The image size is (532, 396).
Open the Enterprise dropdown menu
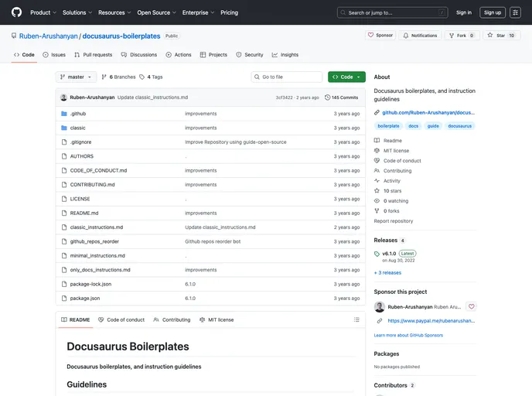198,12
